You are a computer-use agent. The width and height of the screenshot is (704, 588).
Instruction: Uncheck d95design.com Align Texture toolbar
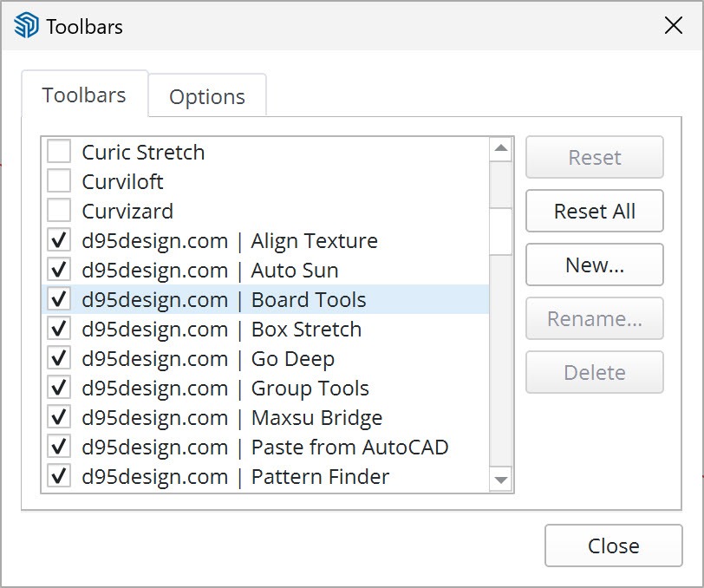pyautogui.click(x=59, y=241)
